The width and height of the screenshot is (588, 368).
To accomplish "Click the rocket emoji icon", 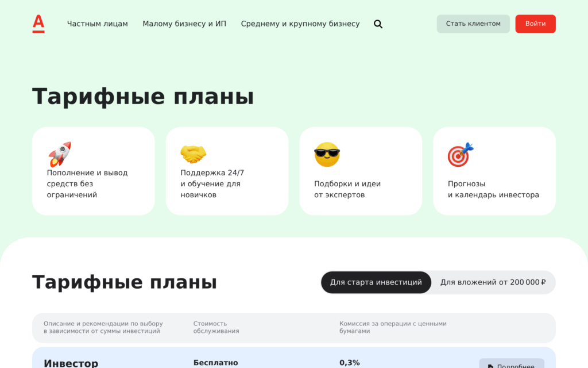I will click(60, 154).
